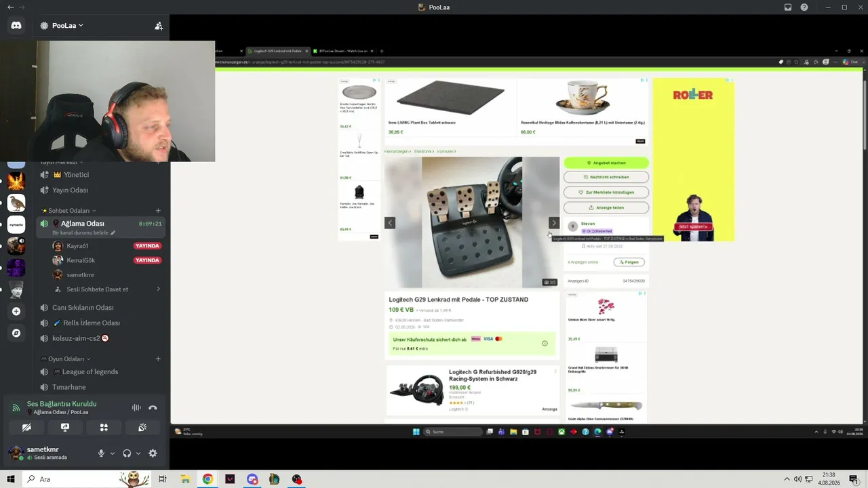Open Discord direct messages home
Viewport: 868px width, 488px height.
coord(16,26)
